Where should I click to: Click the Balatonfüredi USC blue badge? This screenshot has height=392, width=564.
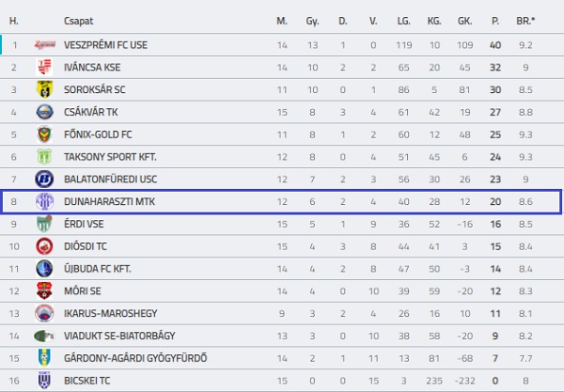43,179
